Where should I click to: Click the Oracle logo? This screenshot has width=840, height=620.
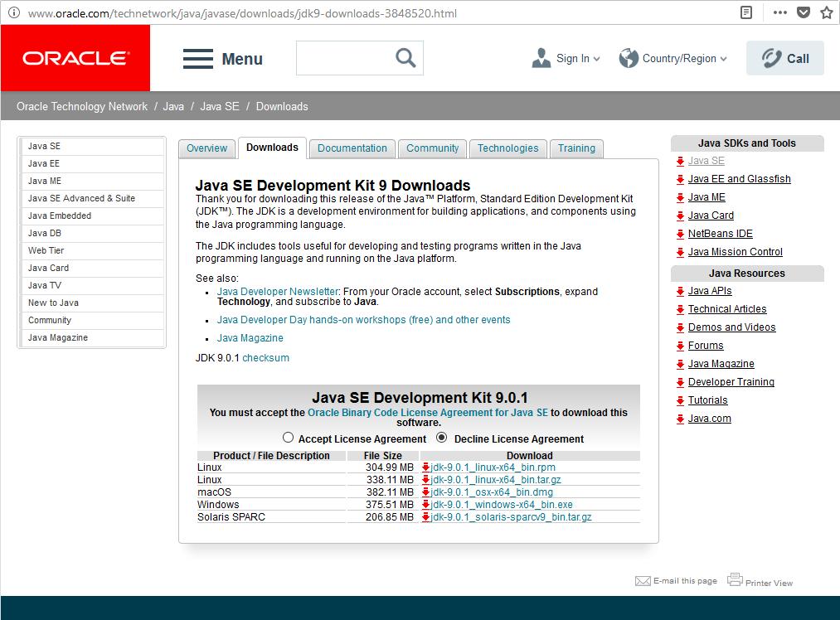[75, 58]
